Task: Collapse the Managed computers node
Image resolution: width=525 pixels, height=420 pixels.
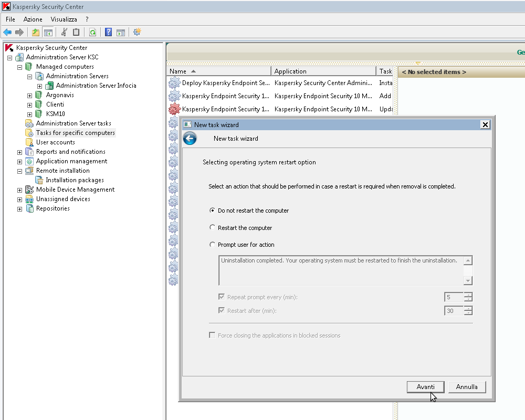Action: (x=20, y=67)
